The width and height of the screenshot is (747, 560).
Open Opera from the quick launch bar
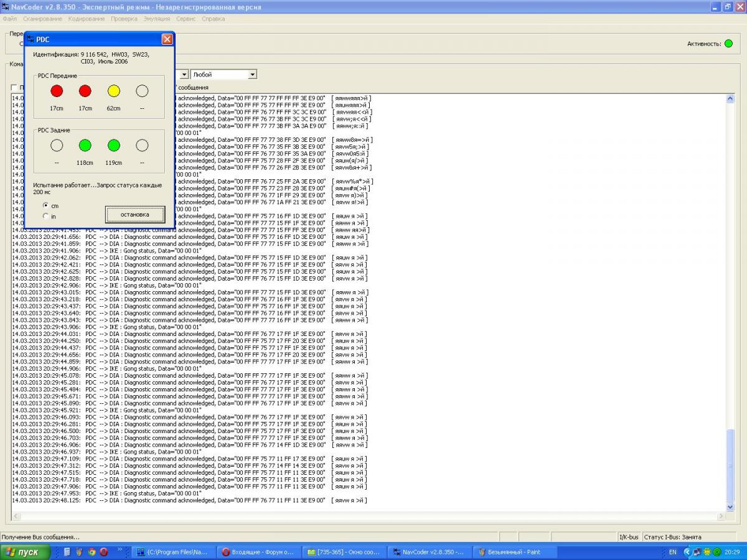coord(103,552)
